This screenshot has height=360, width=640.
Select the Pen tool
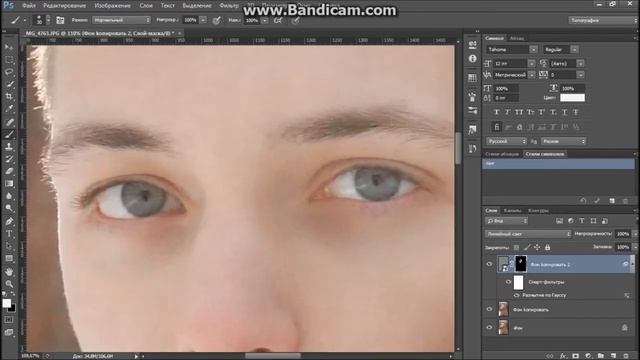(9, 222)
